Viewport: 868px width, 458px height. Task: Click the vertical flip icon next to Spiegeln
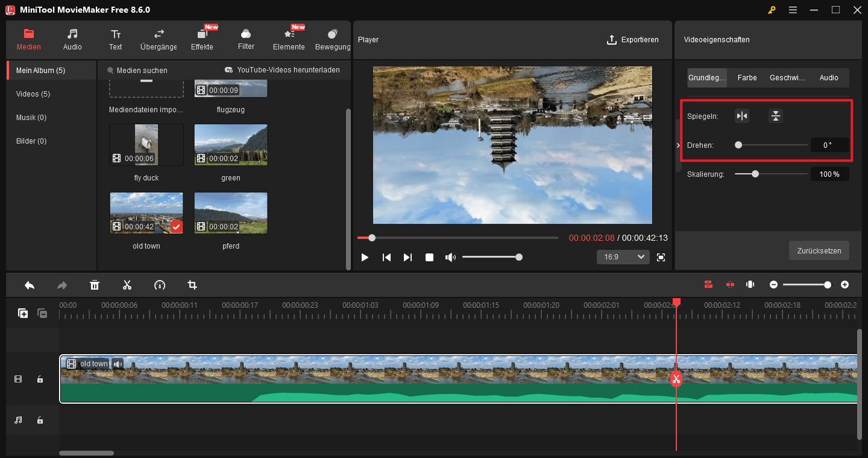(775, 116)
